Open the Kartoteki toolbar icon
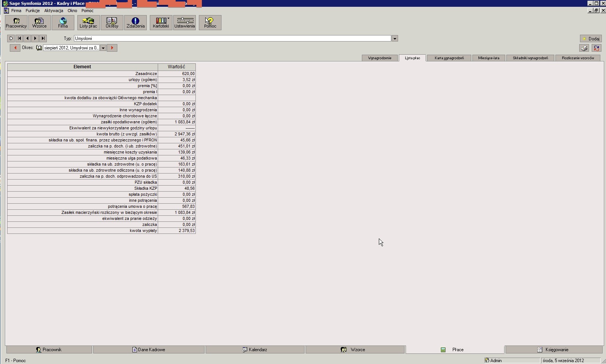This screenshot has width=606, height=364. coord(161,23)
